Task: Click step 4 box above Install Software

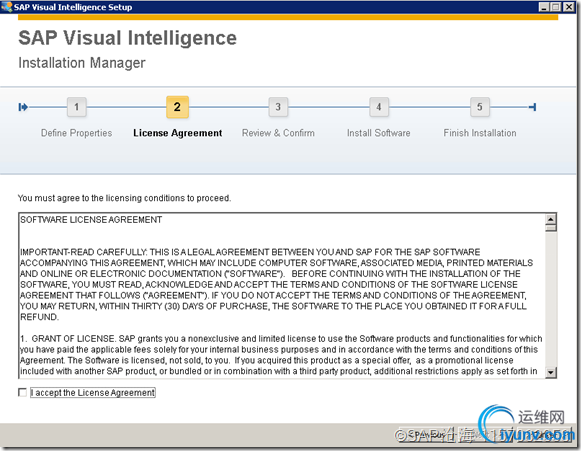Action: 379,107
